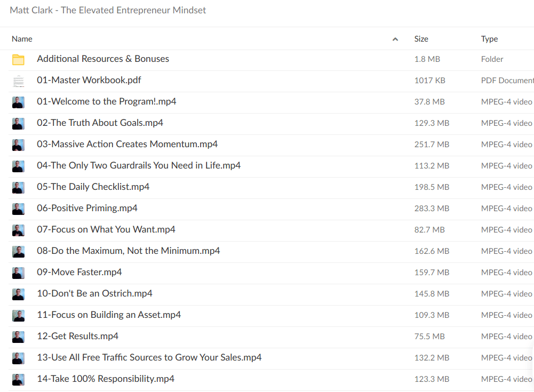Open 13-Use All Free Traffic Sources video

click(x=149, y=357)
